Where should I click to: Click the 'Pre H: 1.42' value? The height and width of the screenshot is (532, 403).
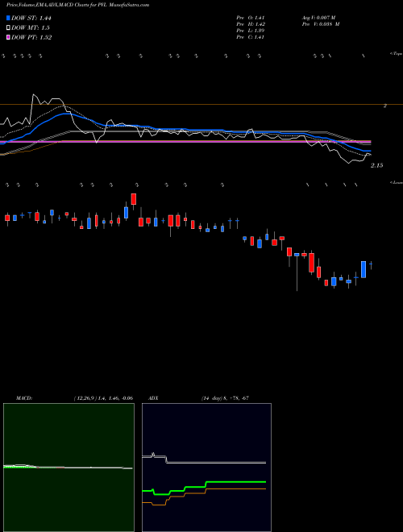(x=251, y=24)
